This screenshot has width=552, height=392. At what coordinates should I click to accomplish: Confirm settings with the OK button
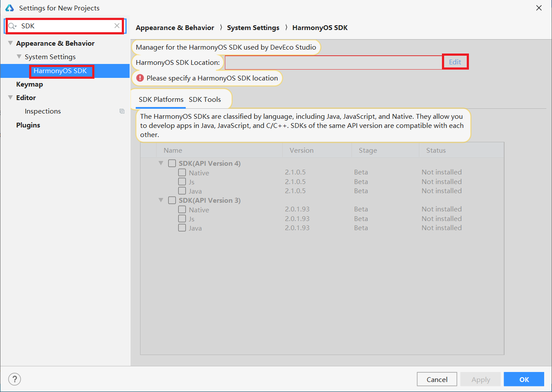pos(524,379)
